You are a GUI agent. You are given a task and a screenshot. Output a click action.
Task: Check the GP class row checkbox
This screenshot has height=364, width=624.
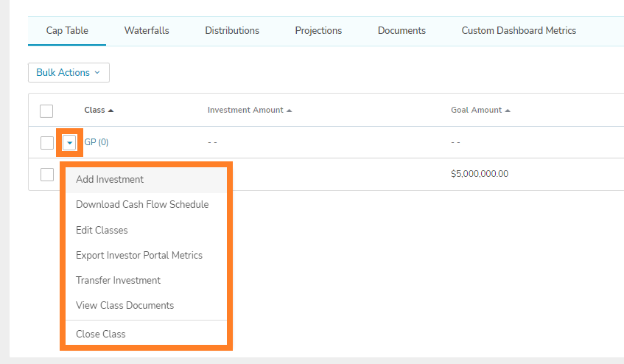coord(46,142)
